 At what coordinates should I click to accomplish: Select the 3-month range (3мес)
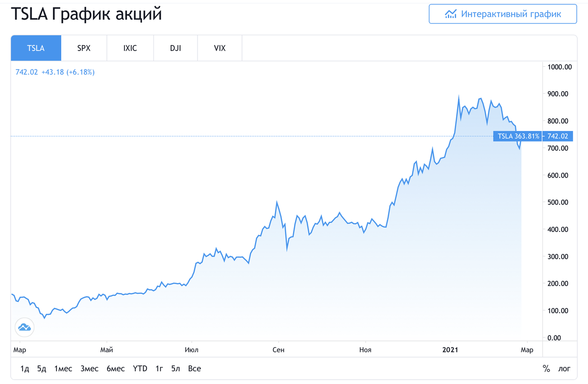tap(89, 368)
